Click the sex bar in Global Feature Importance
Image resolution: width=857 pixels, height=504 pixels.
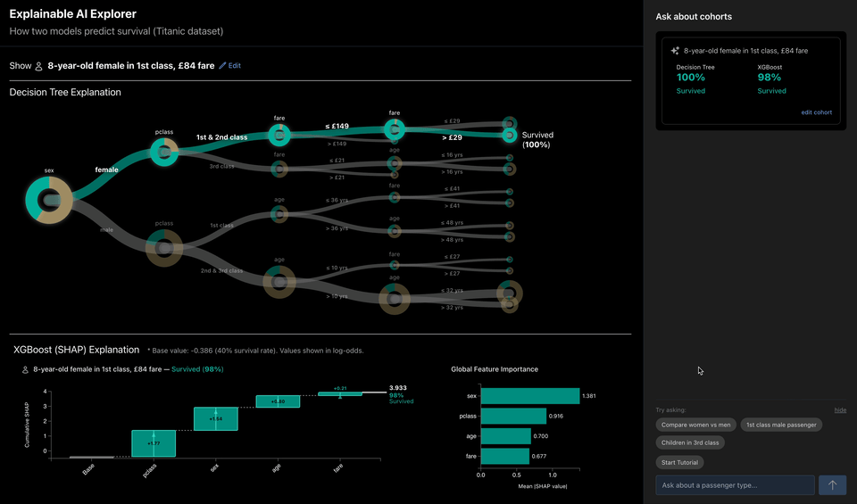529,396
